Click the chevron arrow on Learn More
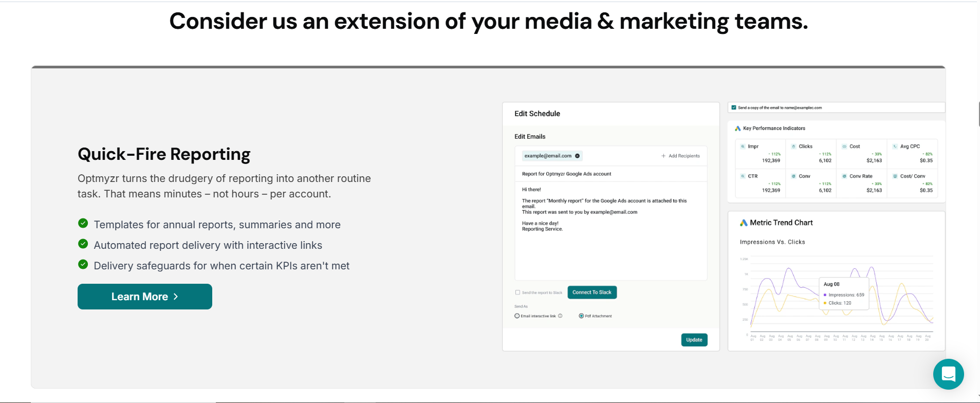The width and height of the screenshot is (980, 403). click(x=176, y=297)
